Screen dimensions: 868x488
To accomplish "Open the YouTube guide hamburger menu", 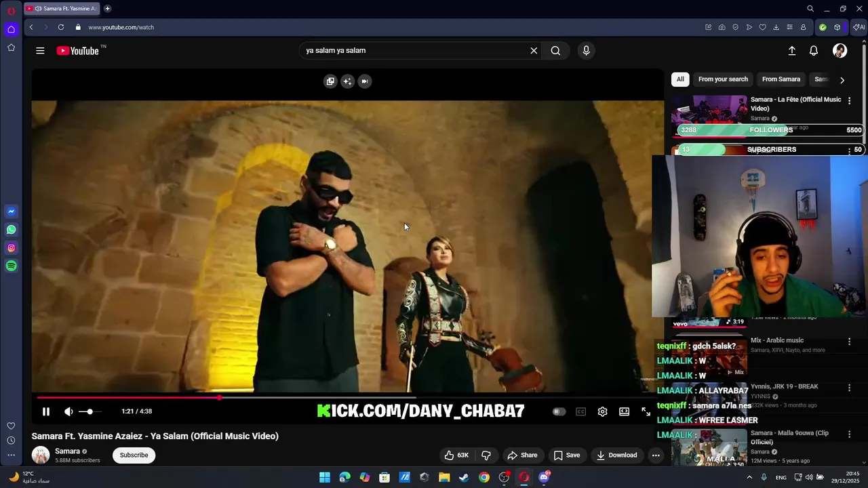I will point(40,50).
